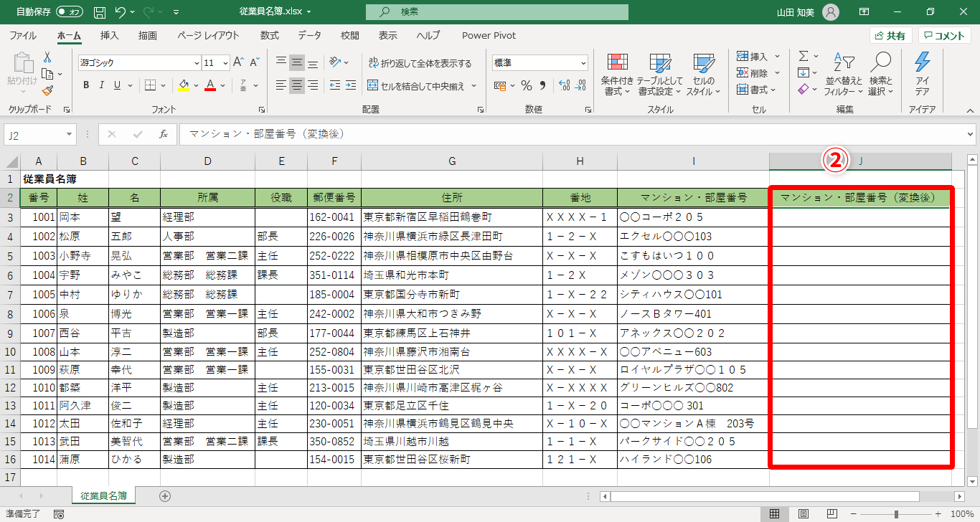Switch to the 数式 formulas tab
The width and height of the screenshot is (980, 522).
tap(270, 35)
